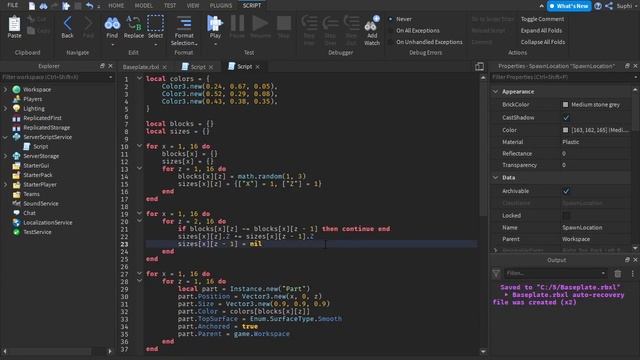This screenshot has height=360, width=640.
Task: Toggle the Locked checkbox
Action: [x=566, y=216]
